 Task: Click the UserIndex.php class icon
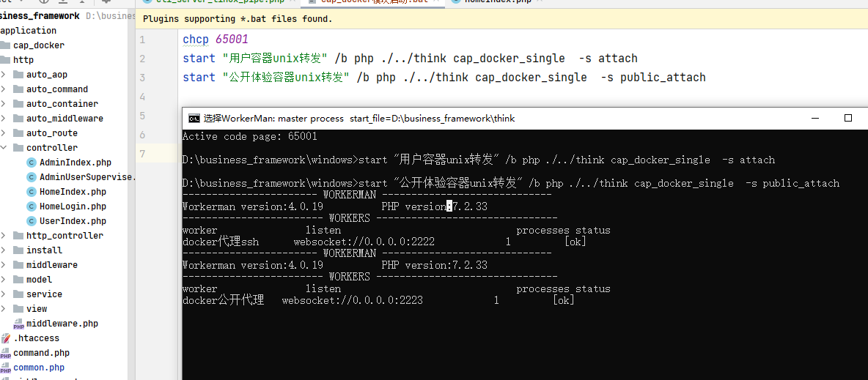32,221
